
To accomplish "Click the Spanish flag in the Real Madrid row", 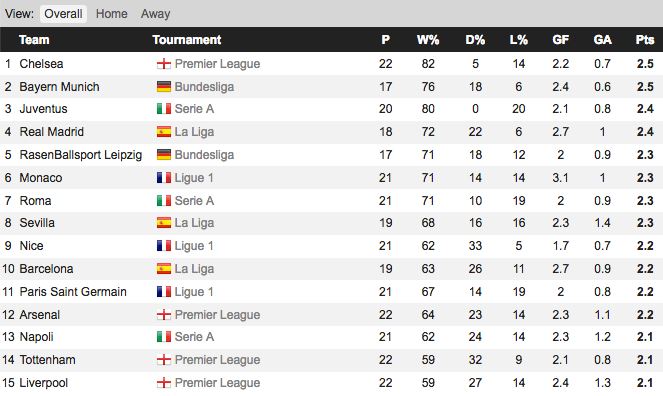I will tap(164, 131).
